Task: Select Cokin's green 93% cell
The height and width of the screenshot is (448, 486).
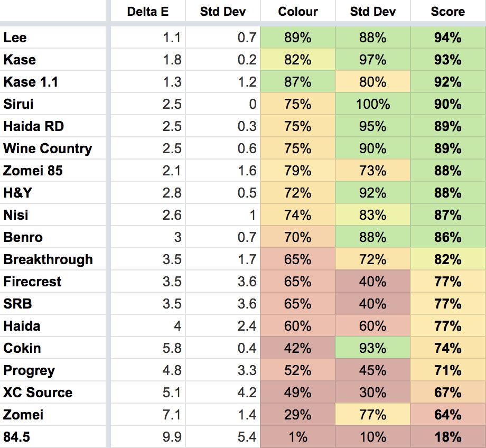Action: click(x=373, y=348)
